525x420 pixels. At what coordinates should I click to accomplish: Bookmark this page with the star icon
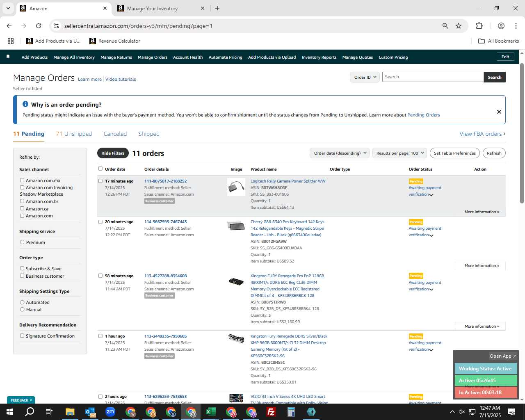tap(459, 26)
